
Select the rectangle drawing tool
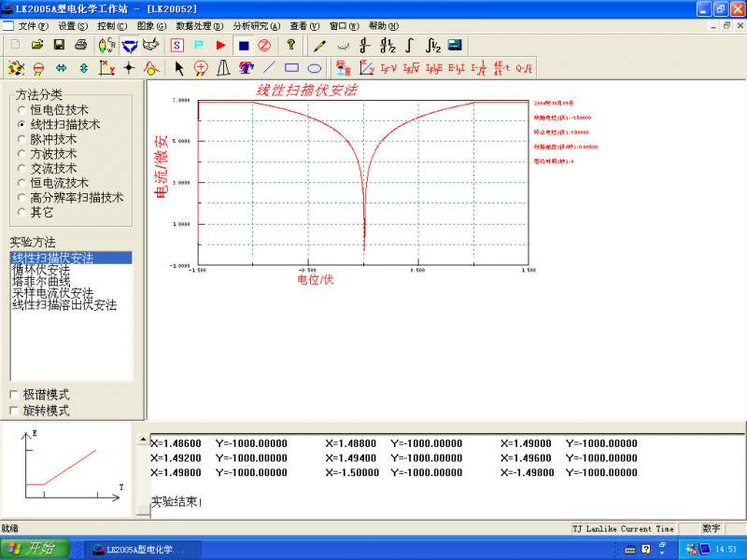coord(291,68)
